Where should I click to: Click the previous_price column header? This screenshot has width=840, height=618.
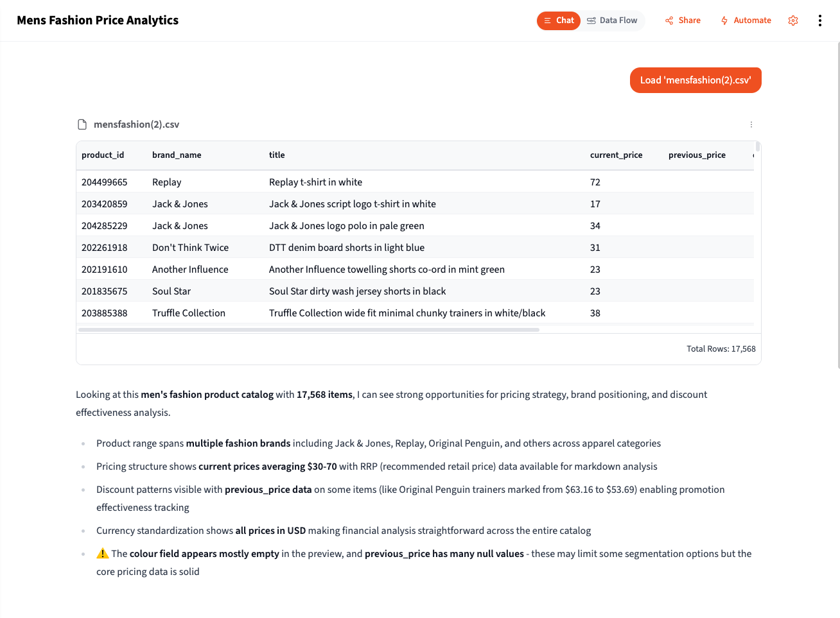click(697, 155)
